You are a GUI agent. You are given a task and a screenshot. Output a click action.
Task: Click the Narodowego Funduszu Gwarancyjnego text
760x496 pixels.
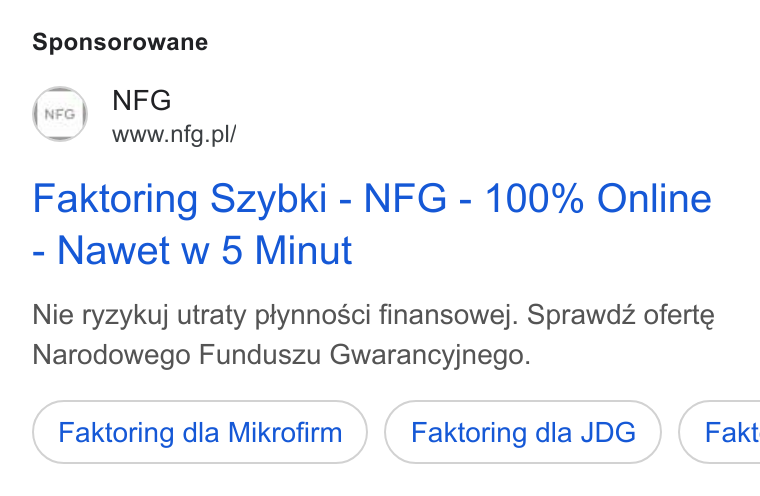coord(282,354)
